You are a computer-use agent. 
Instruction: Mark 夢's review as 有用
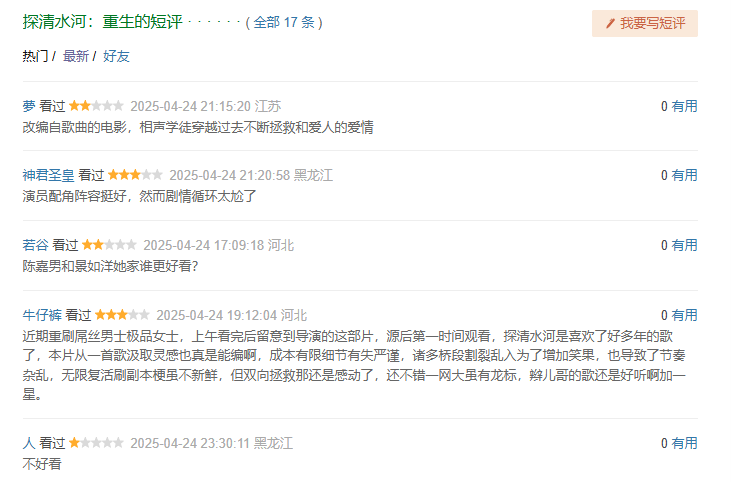click(684, 106)
